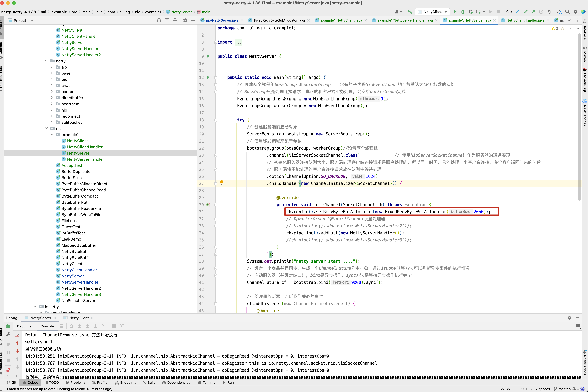Viewport: 588px width, 392px height.
Task: Click the Step Over debugger icon
Action: point(72,326)
